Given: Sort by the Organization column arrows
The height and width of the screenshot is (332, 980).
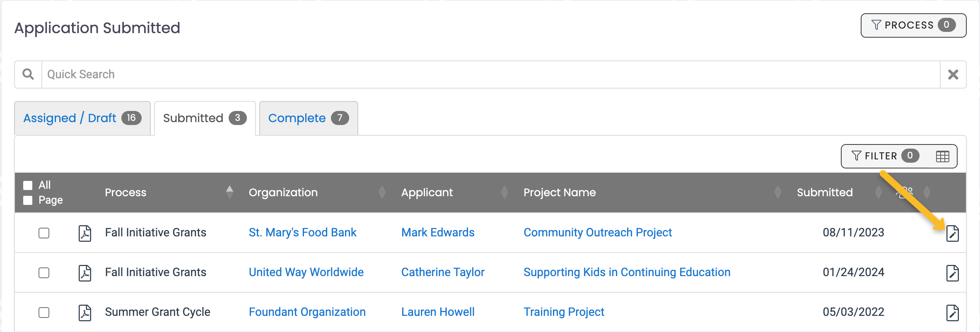Looking at the screenshot, I should [382, 192].
